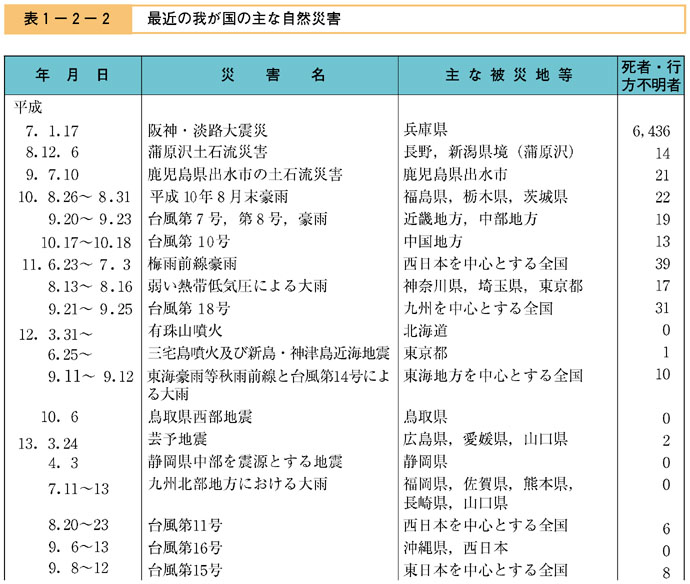
Task: Click the 年月日 column header
Action: tap(73, 75)
